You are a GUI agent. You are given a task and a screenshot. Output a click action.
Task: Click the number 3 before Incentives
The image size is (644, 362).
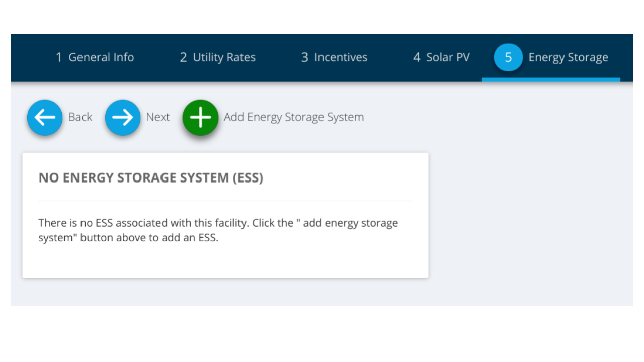[304, 58]
